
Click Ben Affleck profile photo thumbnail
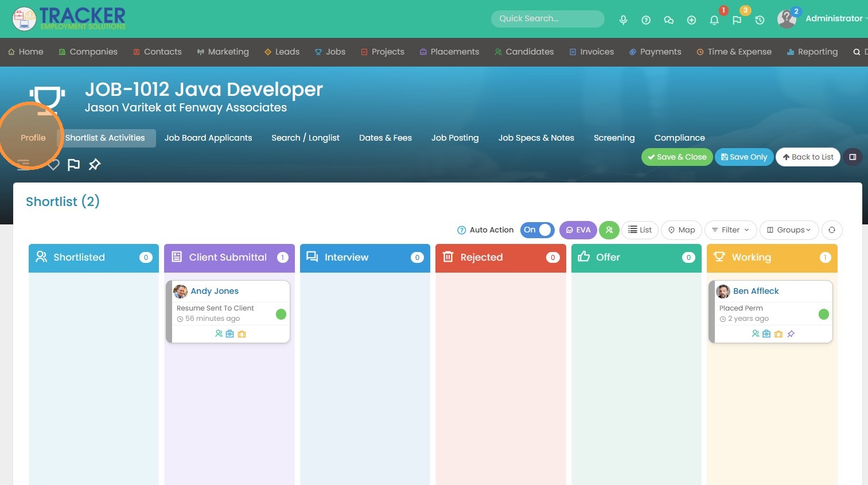723,292
